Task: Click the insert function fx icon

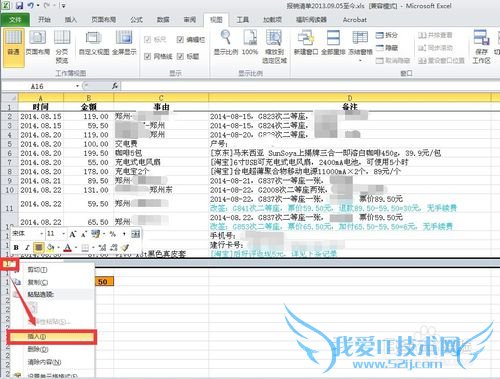Action: pyautogui.click(x=115, y=86)
